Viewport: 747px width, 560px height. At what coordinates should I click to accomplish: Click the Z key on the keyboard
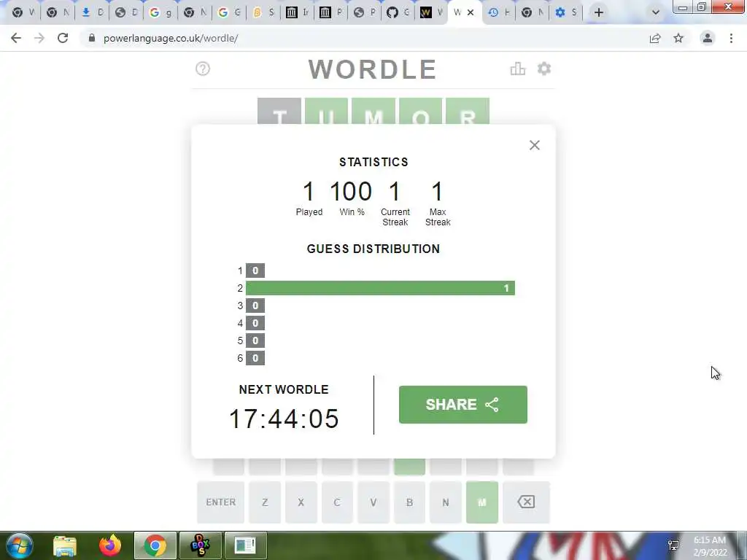265,502
